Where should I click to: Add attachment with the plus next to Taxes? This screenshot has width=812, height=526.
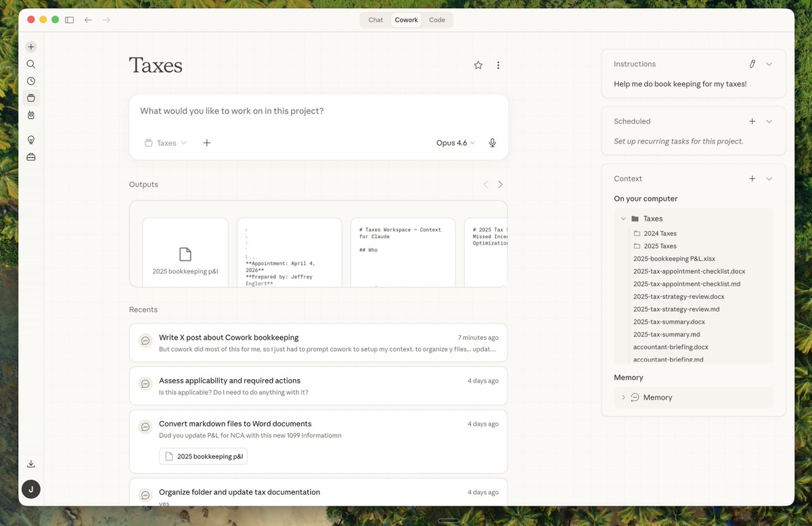point(207,143)
